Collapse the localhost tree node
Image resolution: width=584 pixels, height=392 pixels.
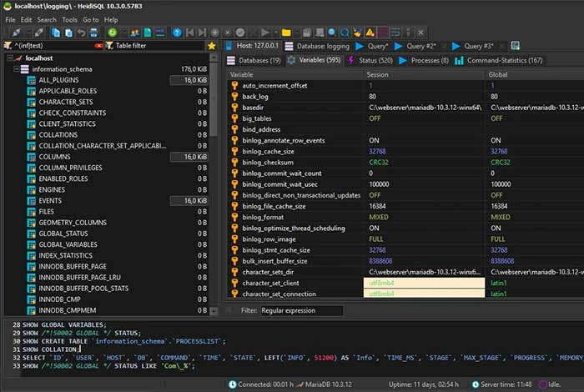point(10,58)
